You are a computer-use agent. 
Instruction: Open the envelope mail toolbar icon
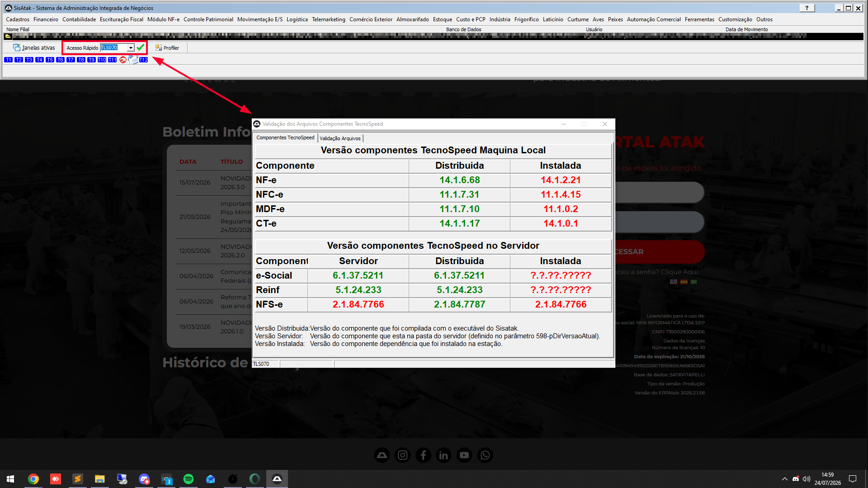coord(133,60)
